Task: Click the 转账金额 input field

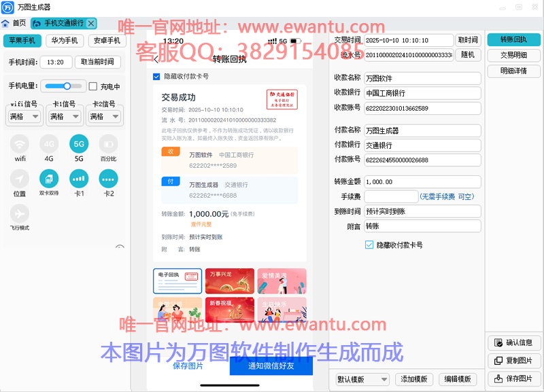Action: [422, 182]
